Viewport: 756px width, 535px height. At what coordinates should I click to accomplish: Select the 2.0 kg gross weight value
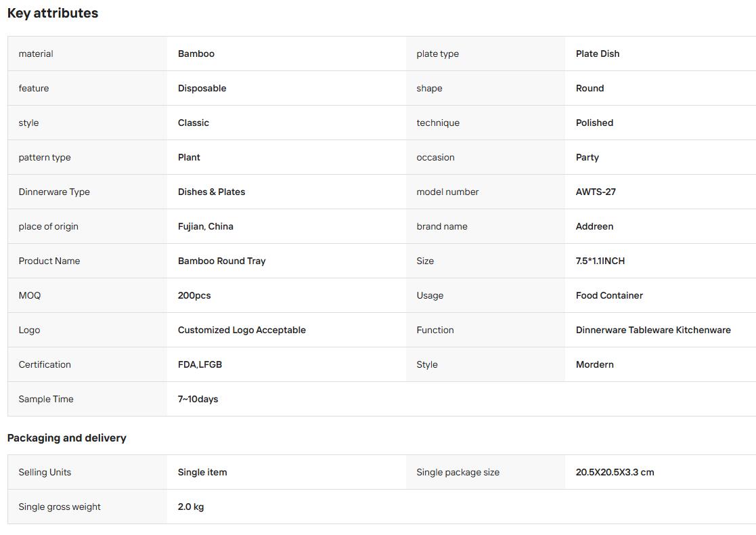coord(191,507)
